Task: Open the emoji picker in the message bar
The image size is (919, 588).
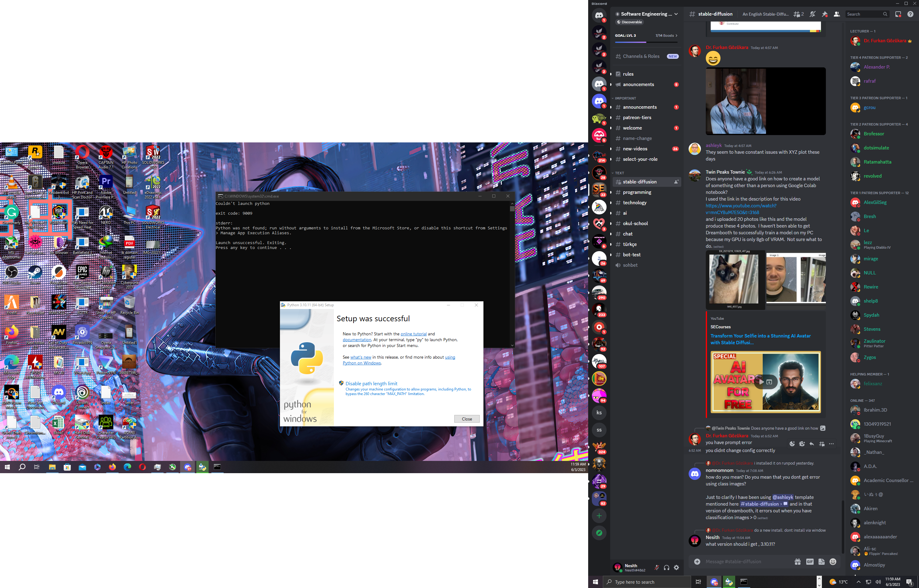Action: click(x=833, y=561)
